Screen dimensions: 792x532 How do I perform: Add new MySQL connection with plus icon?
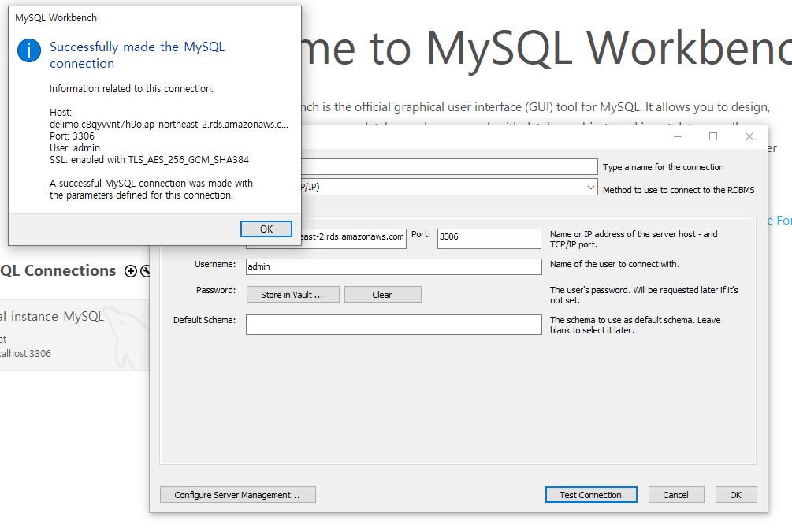point(130,271)
